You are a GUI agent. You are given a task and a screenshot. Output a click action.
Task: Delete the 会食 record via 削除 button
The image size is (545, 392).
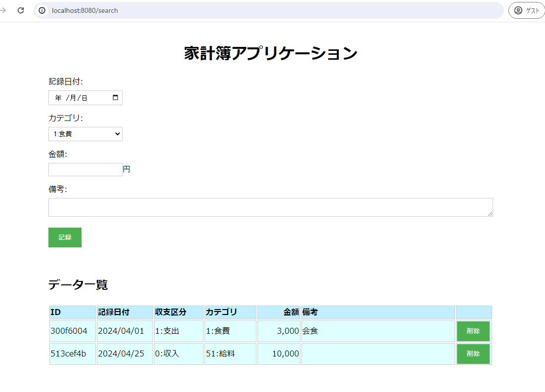tap(473, 331)
